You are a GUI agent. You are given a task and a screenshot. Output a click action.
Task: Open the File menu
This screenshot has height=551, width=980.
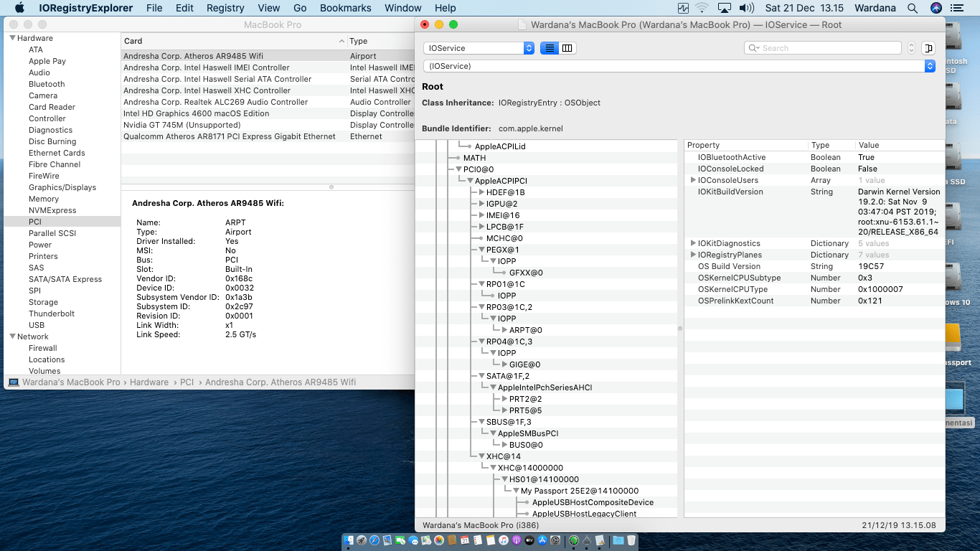pos(154,8)
